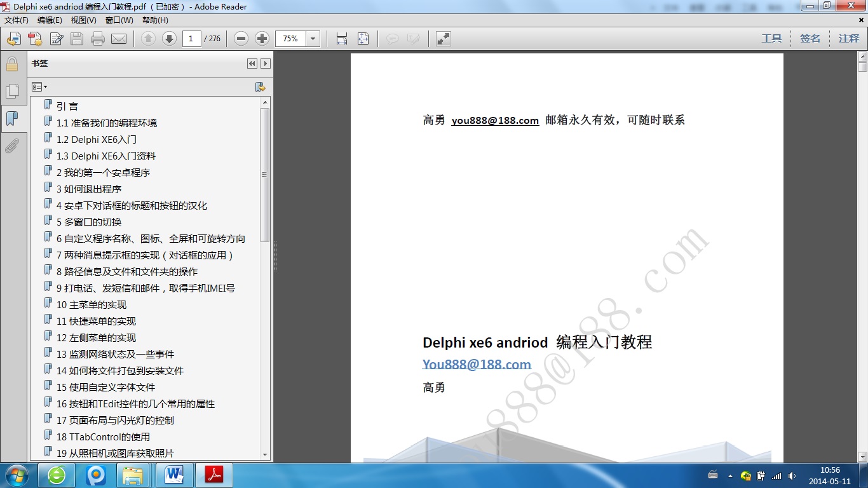Open the 帮助(H) menu
This screenshot has height=488, width=868.
click(155, 20)
